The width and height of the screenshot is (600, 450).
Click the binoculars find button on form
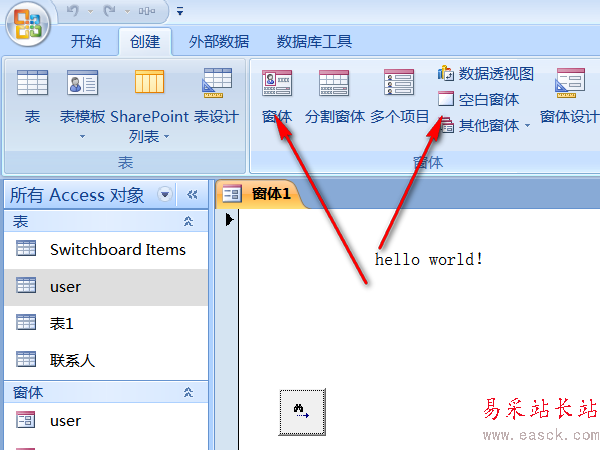[x=302, y=412]
